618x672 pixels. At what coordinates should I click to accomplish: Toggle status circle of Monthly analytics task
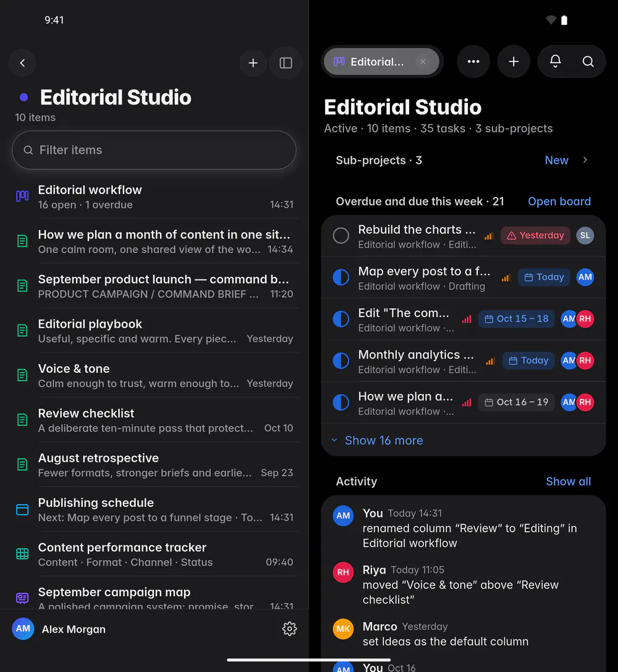(341, 360)
